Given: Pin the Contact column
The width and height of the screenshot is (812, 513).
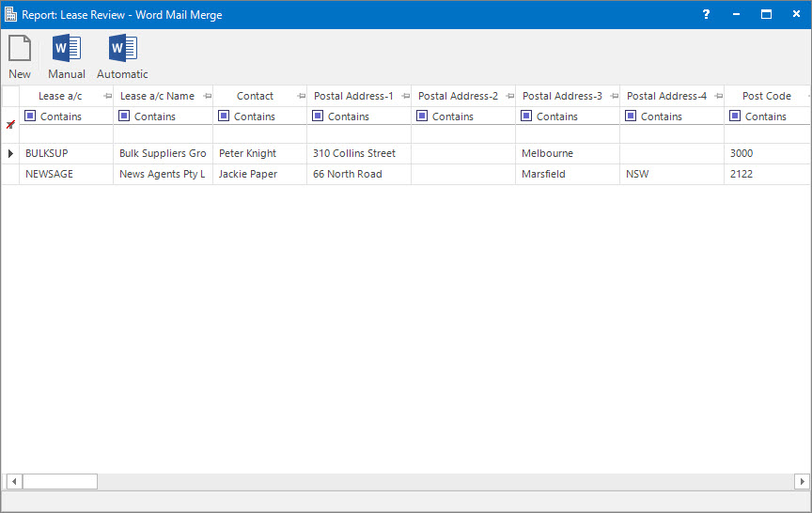Looking at the screenshot, I should pos(302,96).
